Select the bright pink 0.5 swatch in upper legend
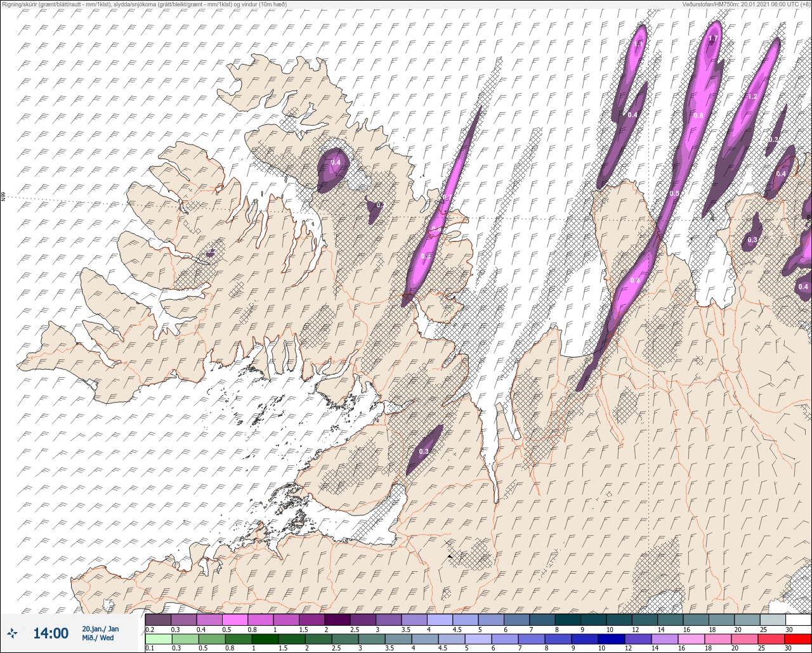The width and height of the screenshot is (812, 653). [235, 619]
